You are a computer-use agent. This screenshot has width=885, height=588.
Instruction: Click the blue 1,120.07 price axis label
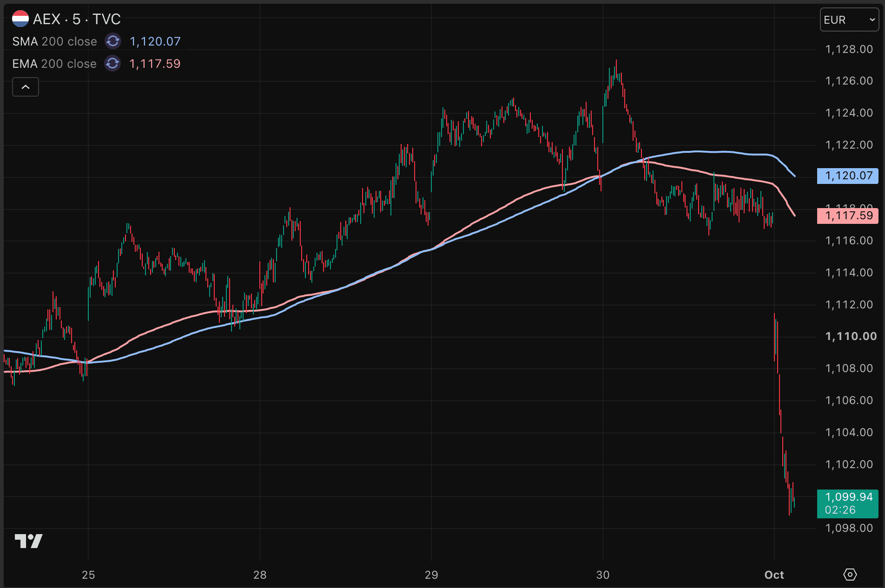click(x=848, y=176)
